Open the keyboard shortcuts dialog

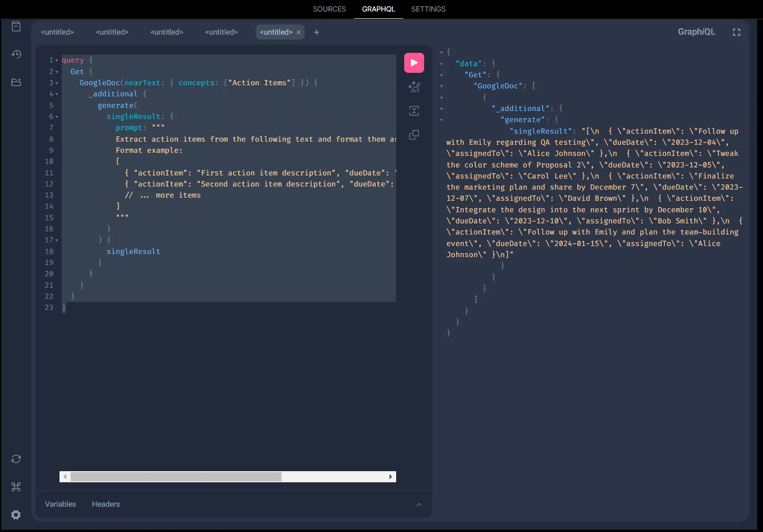tap(16, 487)
